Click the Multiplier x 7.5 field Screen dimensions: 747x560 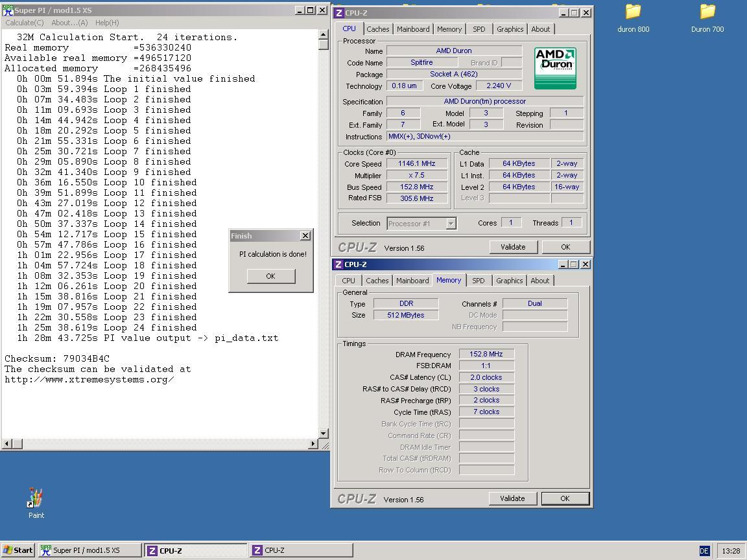(417, 175)
